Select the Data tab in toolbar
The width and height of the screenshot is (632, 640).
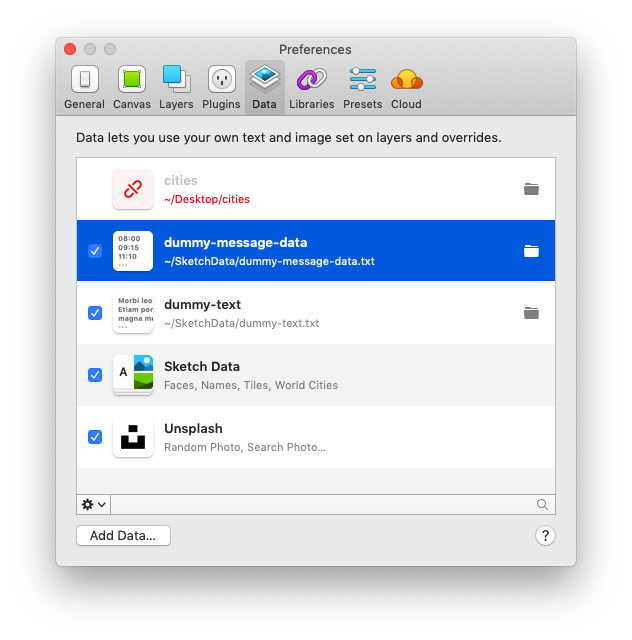[x=264, y=87]
